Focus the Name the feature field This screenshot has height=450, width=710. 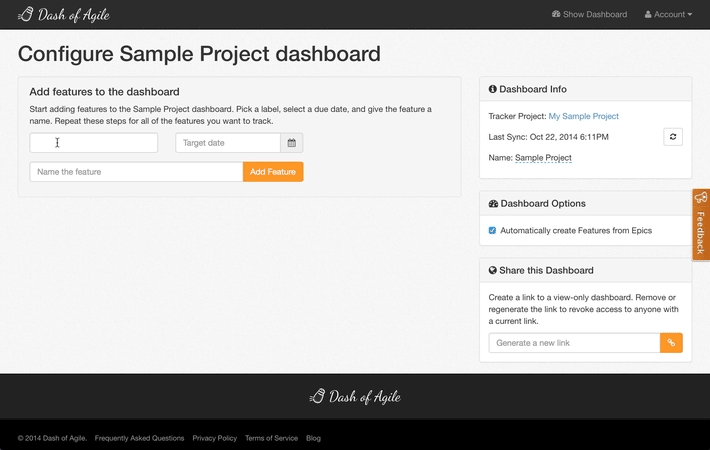click(136, 172)
